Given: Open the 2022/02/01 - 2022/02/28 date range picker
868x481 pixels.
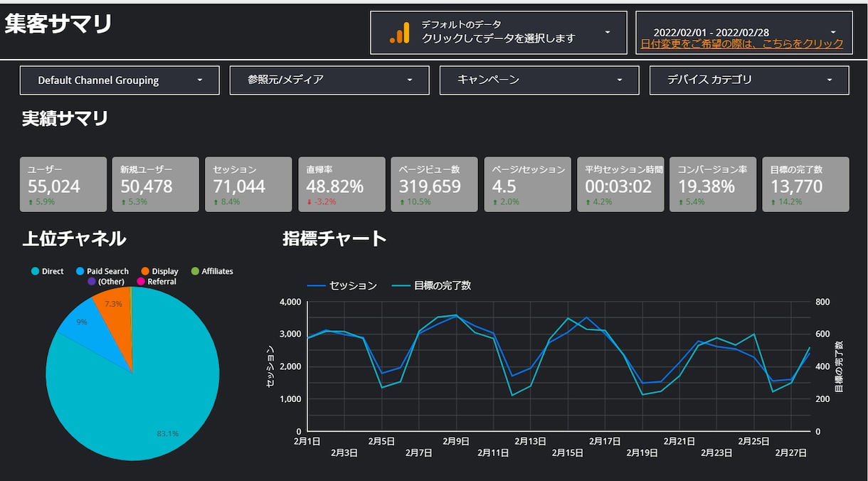Looking at the screenshot, I should (x=744, y=32).
